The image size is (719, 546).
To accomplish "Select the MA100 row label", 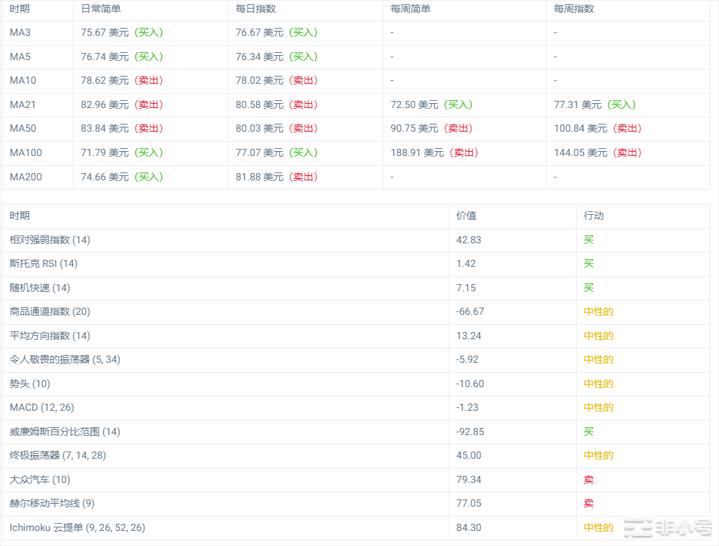I will 26,153.
